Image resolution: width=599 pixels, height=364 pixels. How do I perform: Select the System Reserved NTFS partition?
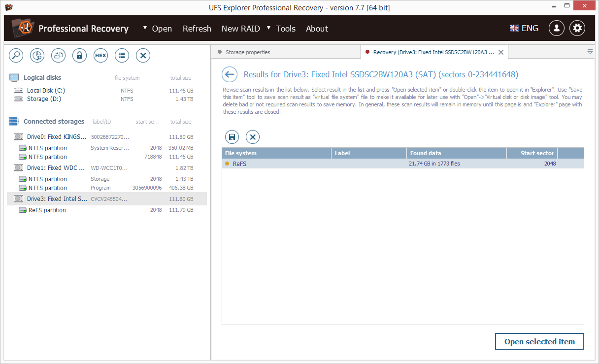107,148
